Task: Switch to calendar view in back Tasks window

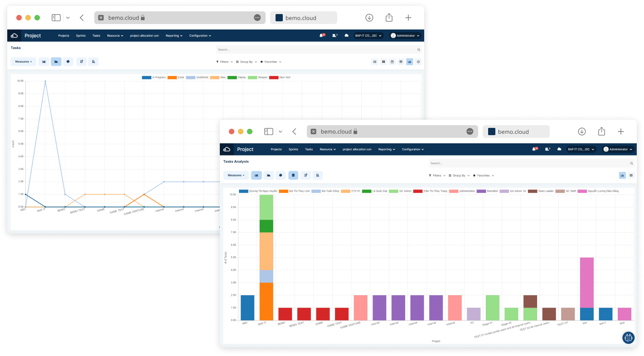Action: [392, 62]
